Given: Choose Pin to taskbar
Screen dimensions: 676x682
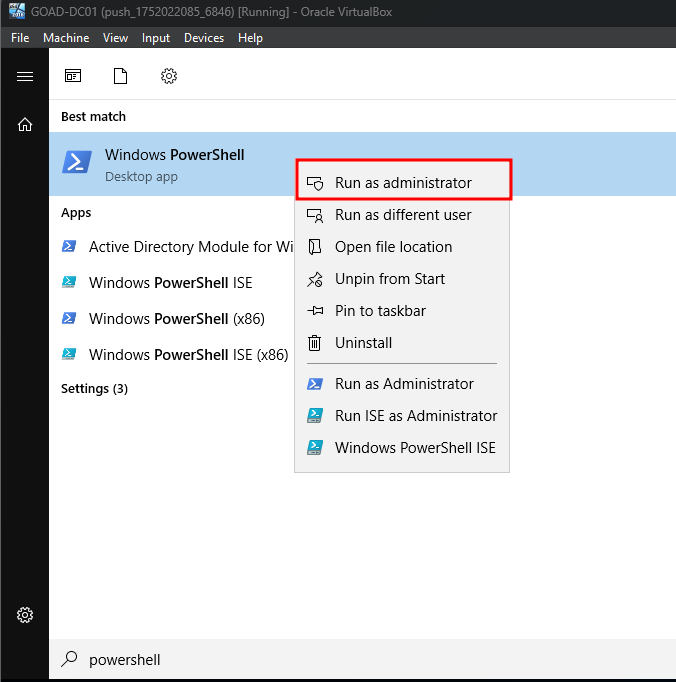Looking at the screenshot, I should [x=402, y=311].
